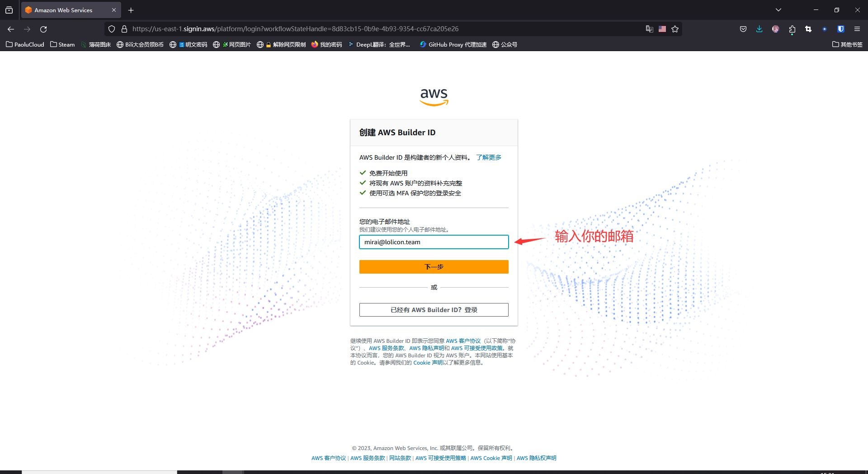This screenshot has width=868, height=474.
Task: Go back to the previous page
Action: [x=11, y=29]
